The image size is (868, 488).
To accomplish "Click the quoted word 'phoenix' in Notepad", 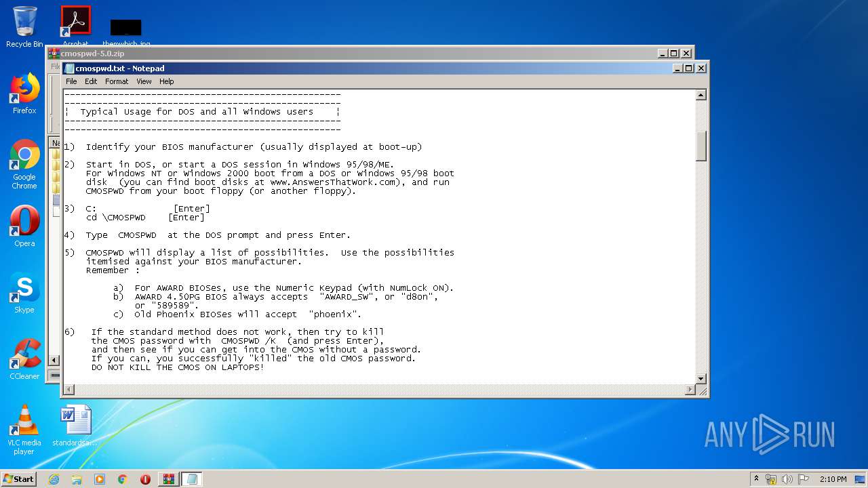I will coord(332,314).
